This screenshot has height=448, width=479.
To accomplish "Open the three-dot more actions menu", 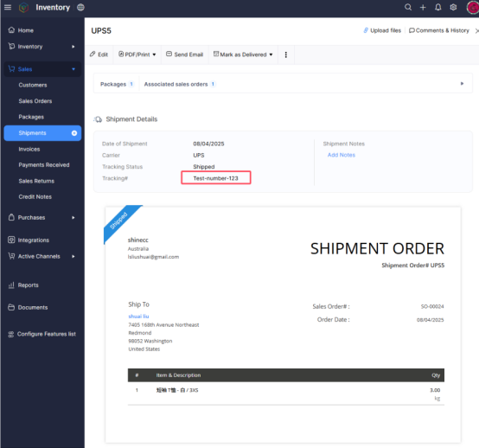I will coord(286,54).
